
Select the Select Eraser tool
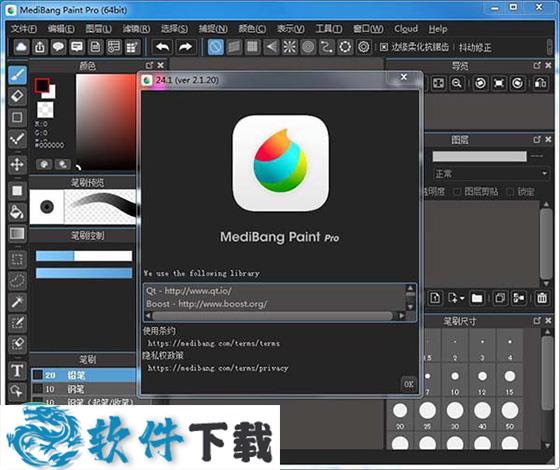click(x=17, y=344)
